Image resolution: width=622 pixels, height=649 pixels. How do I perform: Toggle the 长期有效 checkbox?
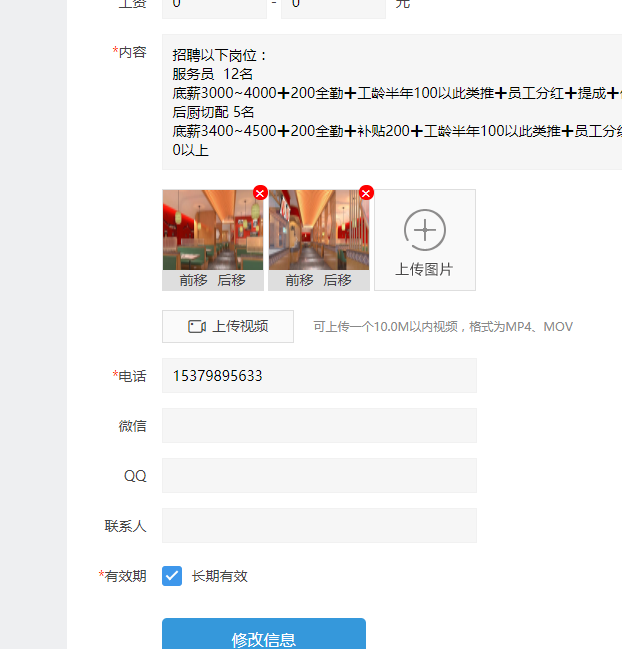tap(172, 576)
